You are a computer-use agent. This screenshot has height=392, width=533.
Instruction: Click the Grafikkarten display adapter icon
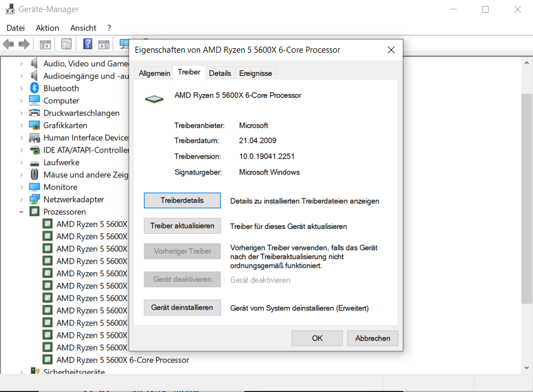point(34,125)
